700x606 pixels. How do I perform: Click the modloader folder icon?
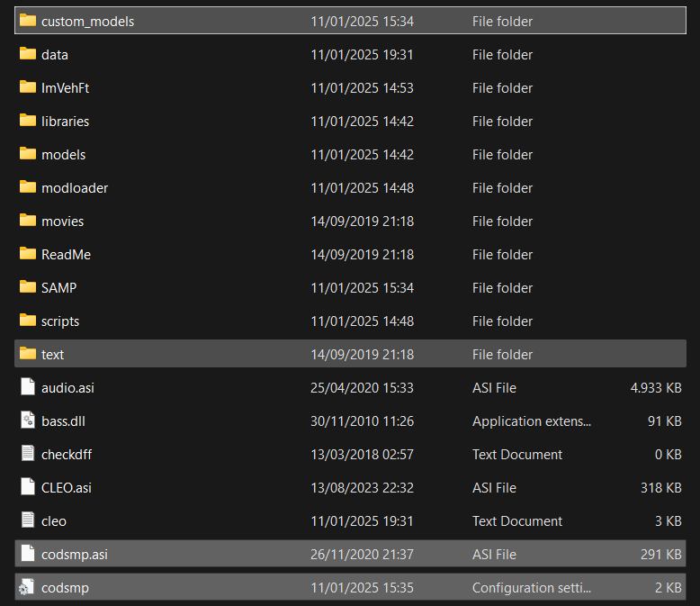28,187
